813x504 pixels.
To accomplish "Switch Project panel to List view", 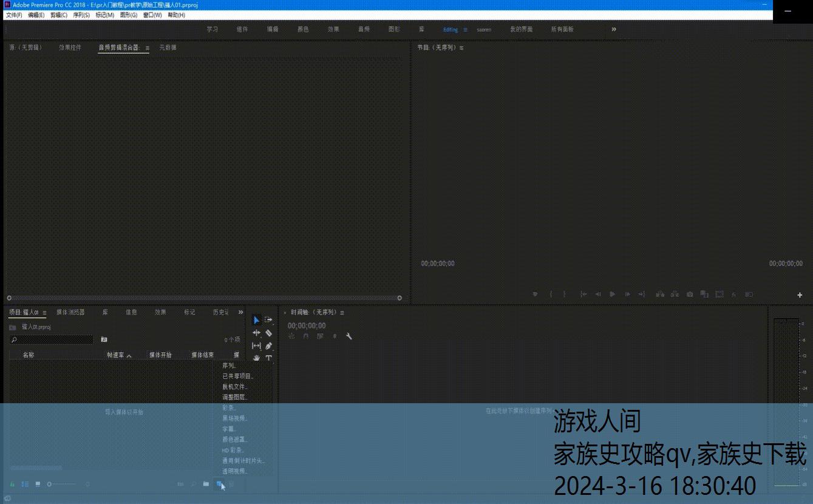I will click(25, 484).
